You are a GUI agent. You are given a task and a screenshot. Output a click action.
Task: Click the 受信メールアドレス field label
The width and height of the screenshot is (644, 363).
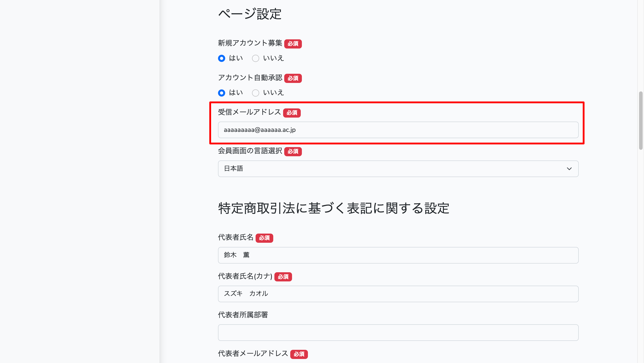pyautogui.click(x=249, y=112)
